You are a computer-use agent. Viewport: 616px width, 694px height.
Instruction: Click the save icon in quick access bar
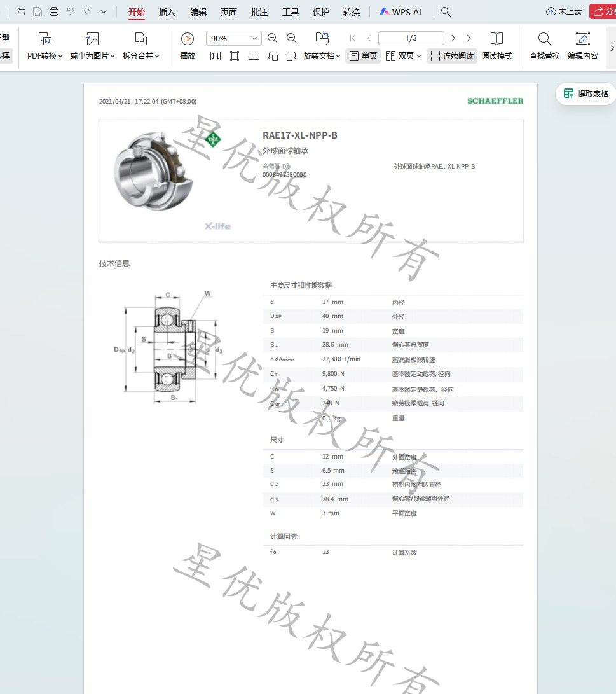[37, 12]
